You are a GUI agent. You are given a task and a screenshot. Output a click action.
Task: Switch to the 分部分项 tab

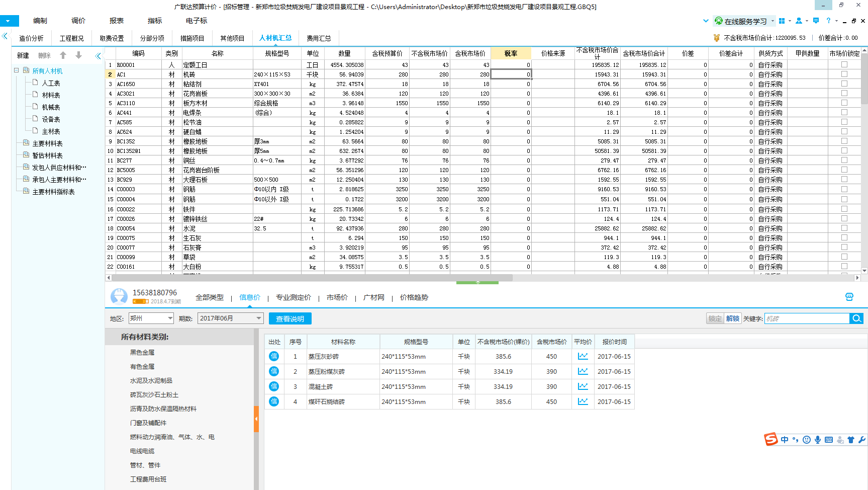(152, 38)
